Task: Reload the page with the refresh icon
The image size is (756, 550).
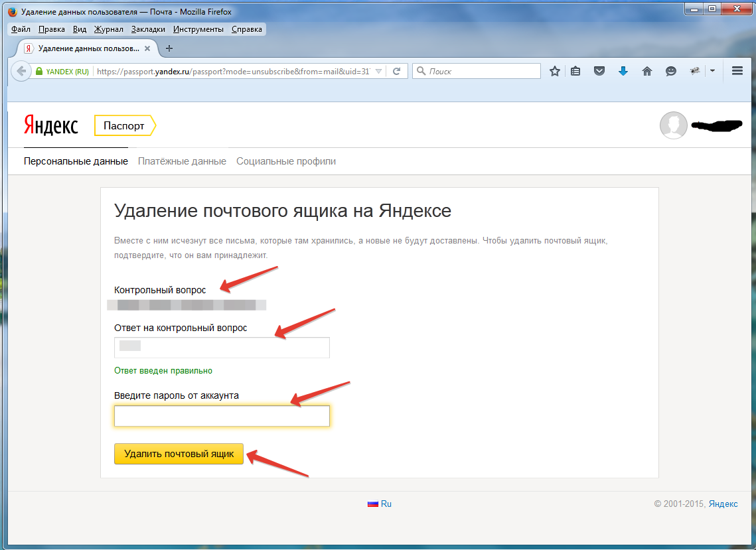Action: pos(396,71)
